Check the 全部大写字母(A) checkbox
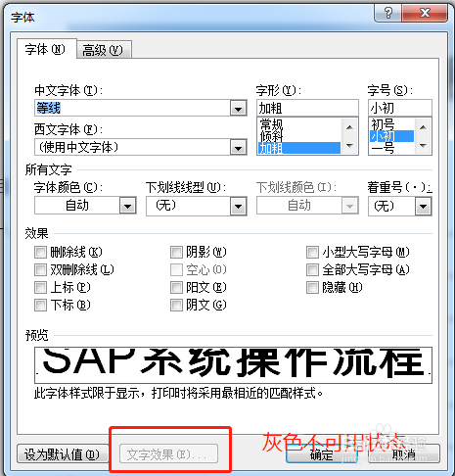Screen dimensions: 455x476 (x=312, y=269)
